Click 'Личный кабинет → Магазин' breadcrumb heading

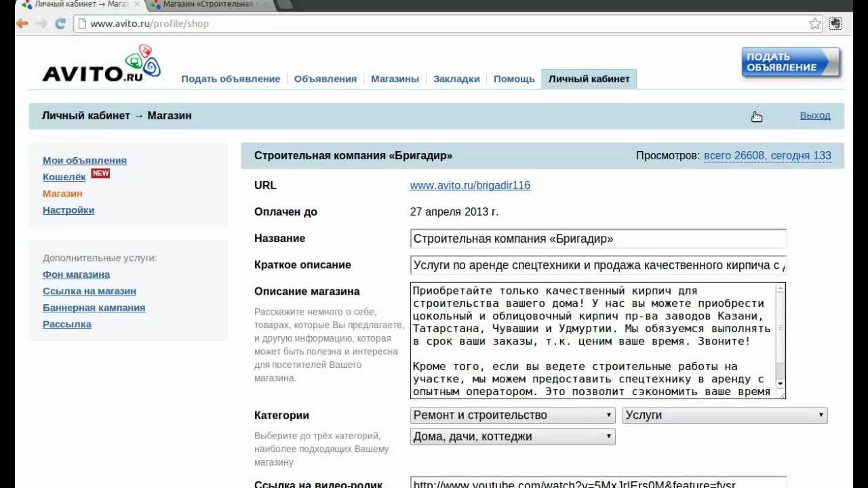click(x=117, y=115)
